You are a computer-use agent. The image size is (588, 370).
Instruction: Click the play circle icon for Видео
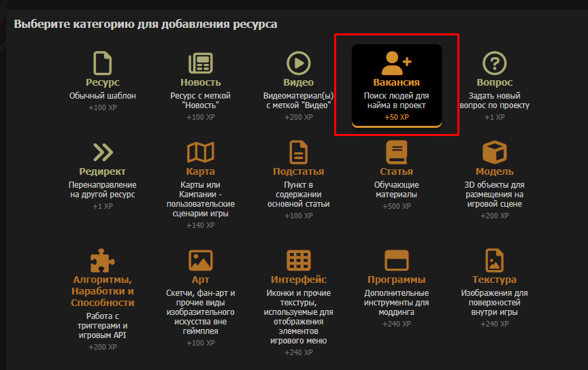pos(299,63)
